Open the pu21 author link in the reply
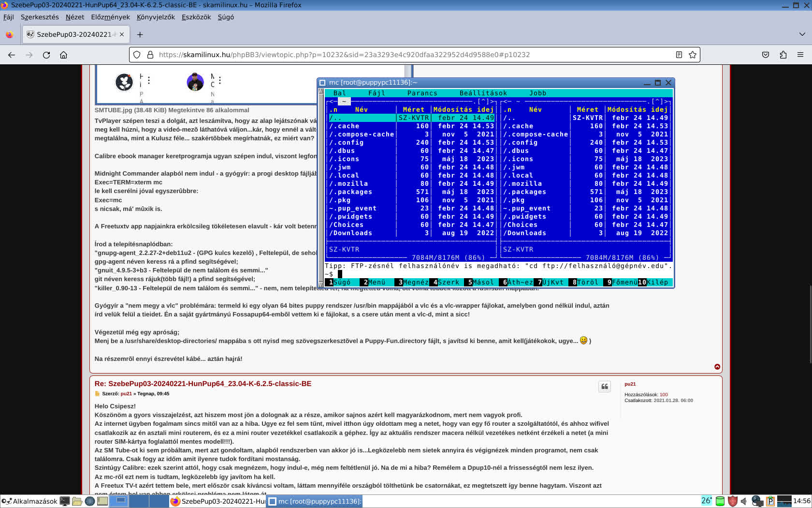Viewport: 812px width, 508px height. click(126, 394)
